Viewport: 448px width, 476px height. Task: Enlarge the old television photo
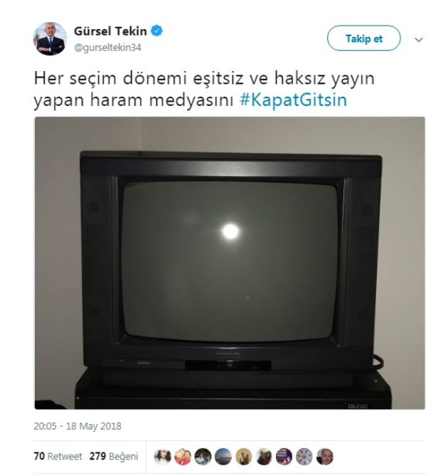[230, 263]
